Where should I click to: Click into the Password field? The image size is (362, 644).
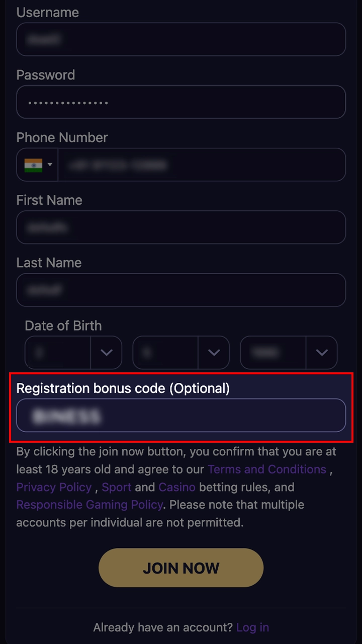(181, 102)
